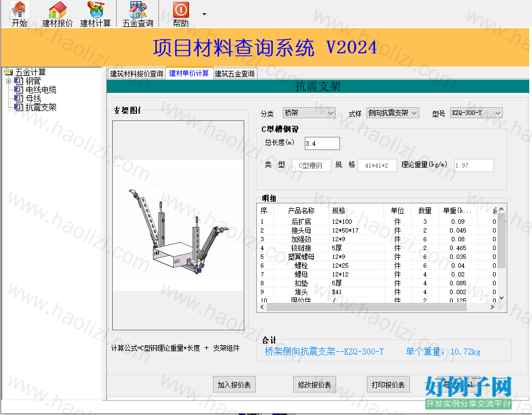Select the 螺母 row
The width and height of the screenshot is (532, 415).
(377, 274)
